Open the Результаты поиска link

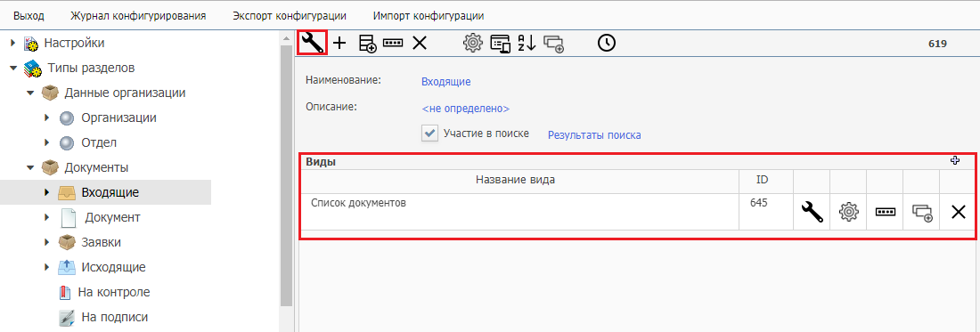594,134
